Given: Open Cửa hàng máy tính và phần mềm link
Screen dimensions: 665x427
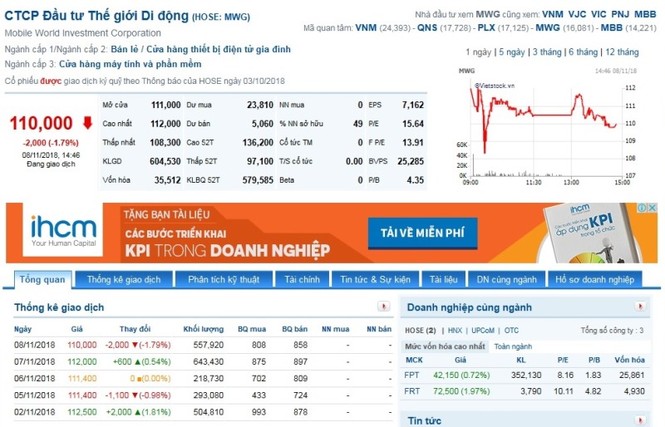Looking at the screenshot, I should point(130,64).
